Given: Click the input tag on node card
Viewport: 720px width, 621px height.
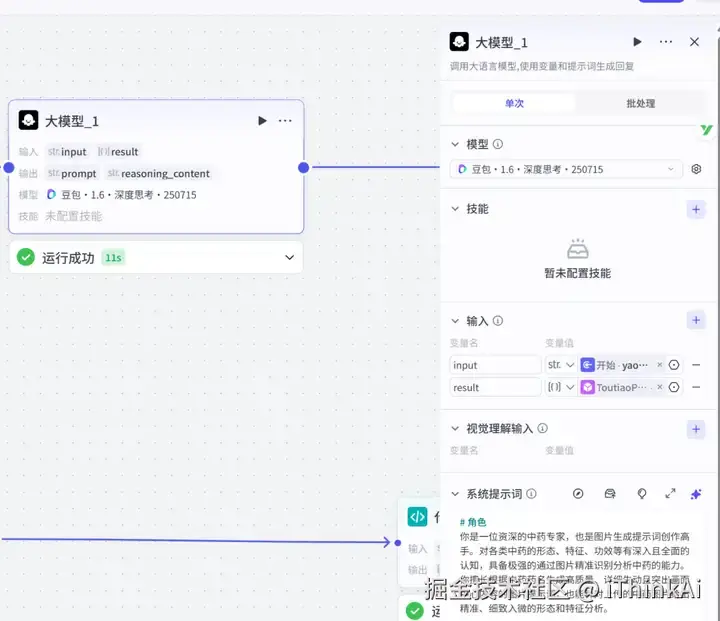Looking at the screenshot, I should pyautogui.click(x=68, y=152).
